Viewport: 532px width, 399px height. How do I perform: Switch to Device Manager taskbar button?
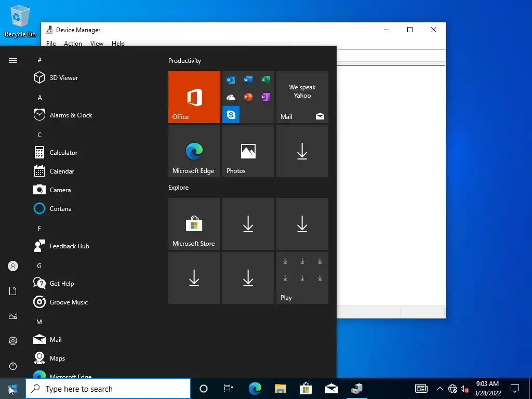click(356, 389)
